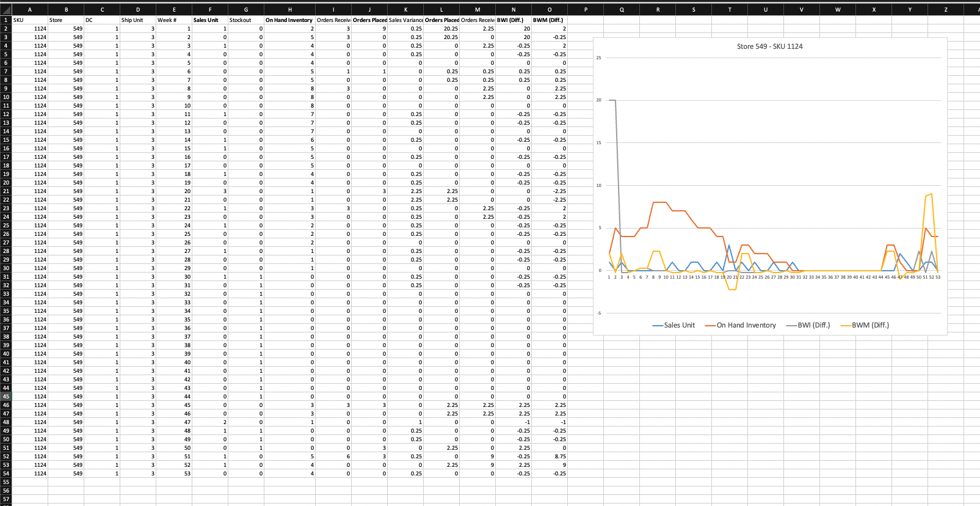
Task: Select column O header
Action: pos(550,10)
